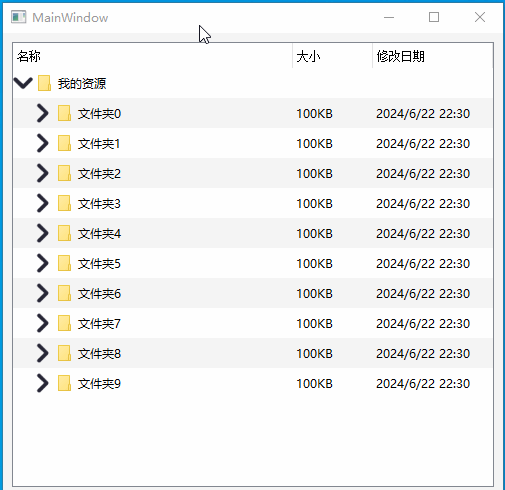Expand 文件夹3 with its chevron
Image resolution: width=505 pixels, height=490 pixels.
point(42,203)
